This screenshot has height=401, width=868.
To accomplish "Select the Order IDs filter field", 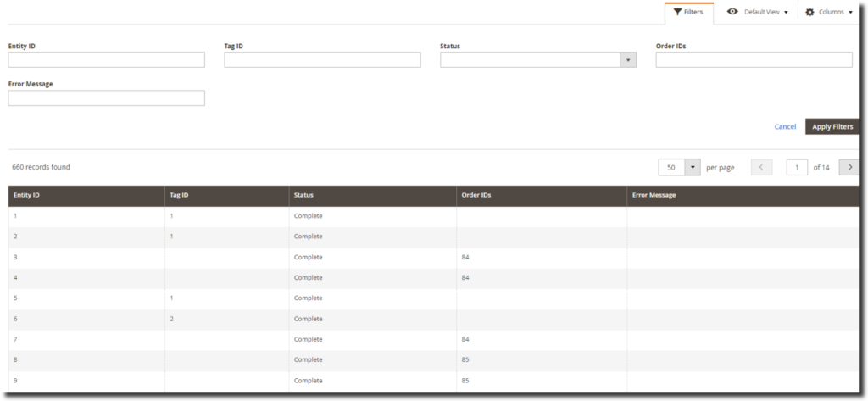I will [754, 60].
